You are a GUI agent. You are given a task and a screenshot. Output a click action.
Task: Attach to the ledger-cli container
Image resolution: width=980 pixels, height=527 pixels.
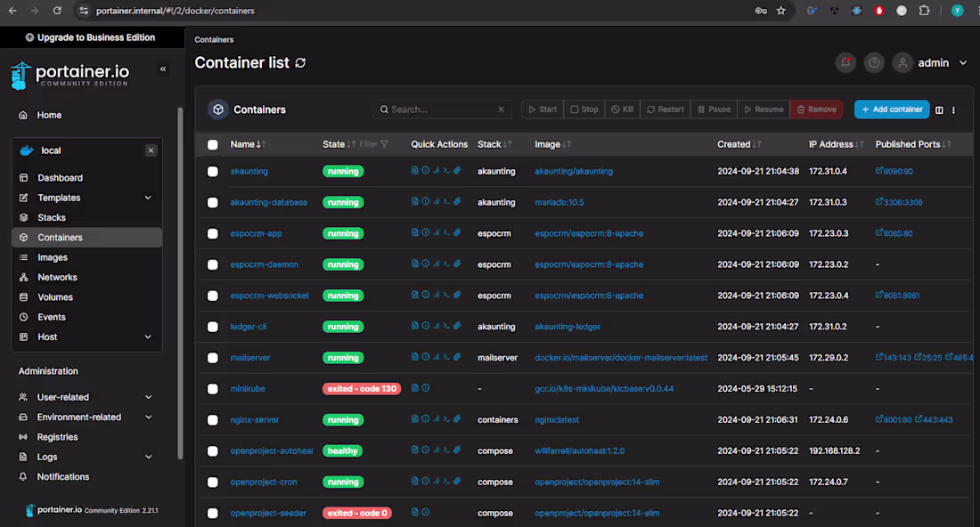[x=457, y=326]
